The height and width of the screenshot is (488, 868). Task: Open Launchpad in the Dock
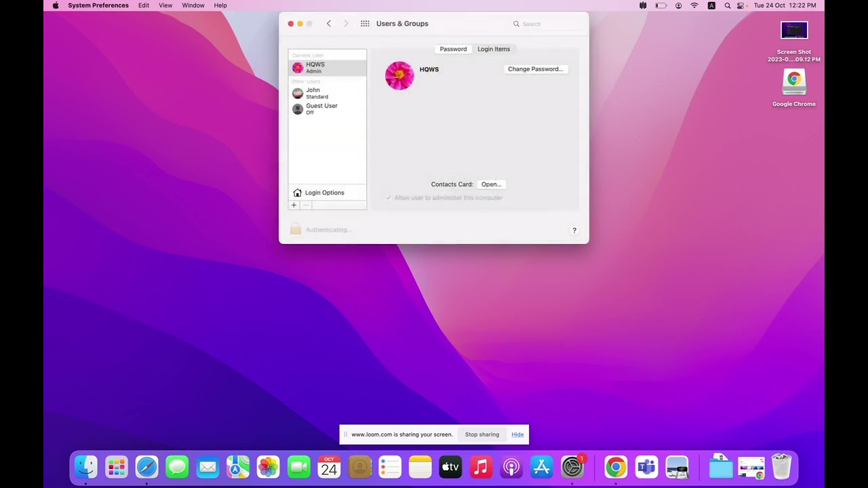117,467
